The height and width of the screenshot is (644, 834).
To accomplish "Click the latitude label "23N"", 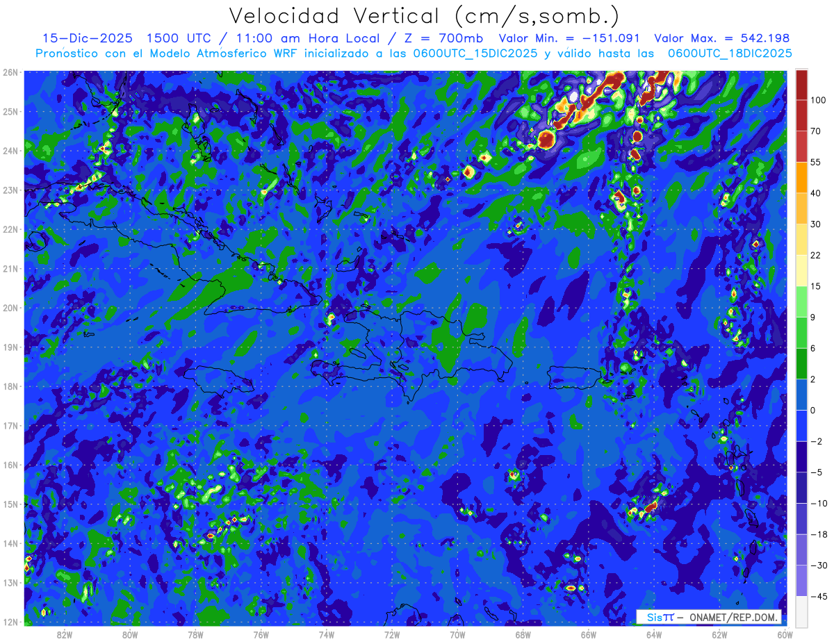I will 10,190.
